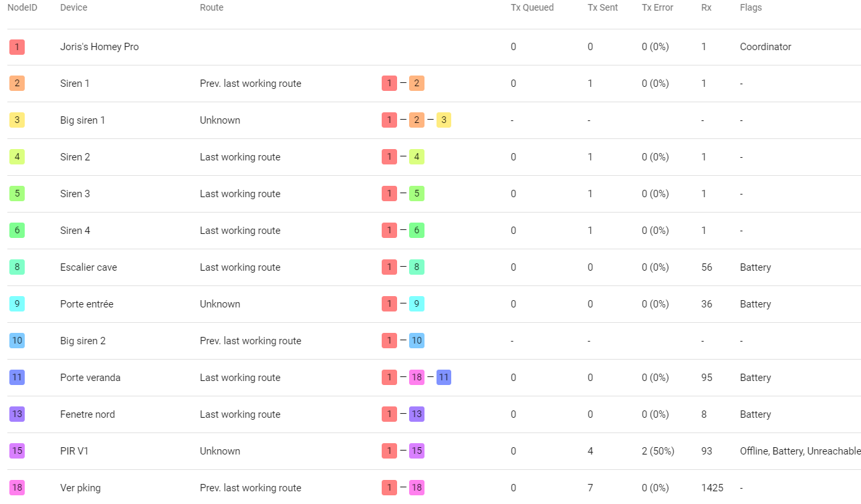Click NodeID badge 1 for Joris's Homey Pro
The width and height of the screenshot is (861, 504).
click(x=17, y=47)
